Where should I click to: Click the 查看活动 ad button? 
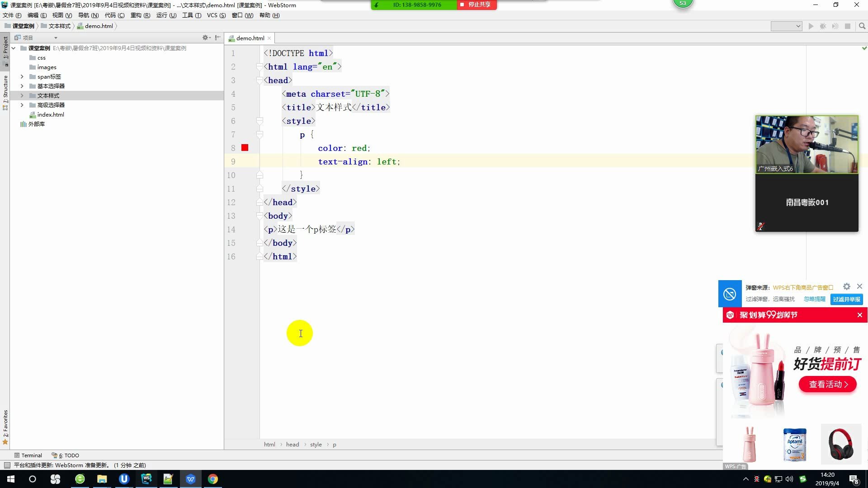click(827, 384)
